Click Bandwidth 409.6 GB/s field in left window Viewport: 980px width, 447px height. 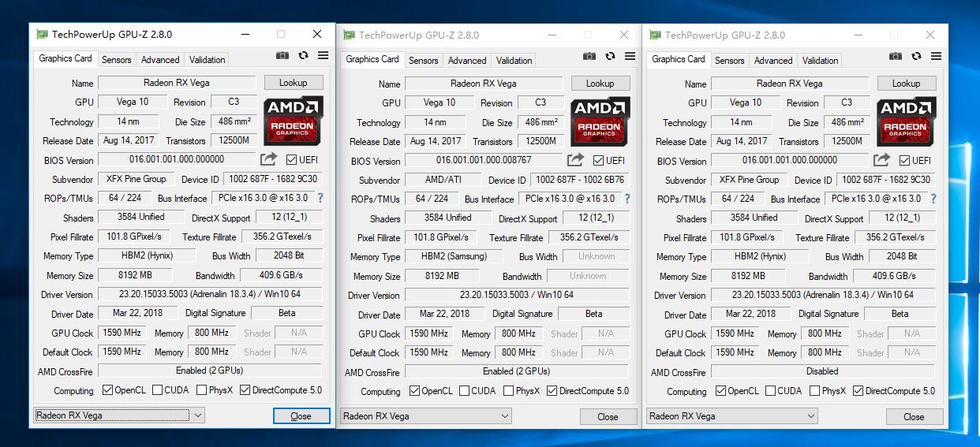click(x=282, y=275)
